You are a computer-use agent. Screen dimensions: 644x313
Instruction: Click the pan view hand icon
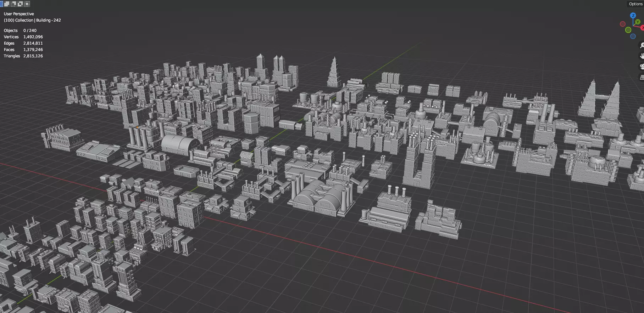click(642, 56)
